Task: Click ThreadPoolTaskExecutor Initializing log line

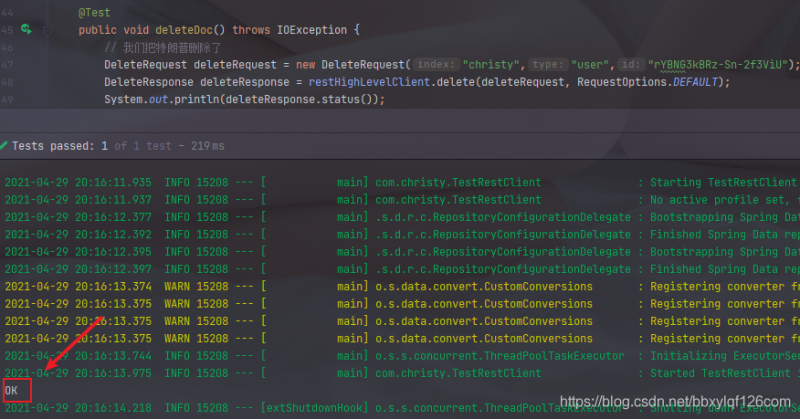Action: click(402, 356)
